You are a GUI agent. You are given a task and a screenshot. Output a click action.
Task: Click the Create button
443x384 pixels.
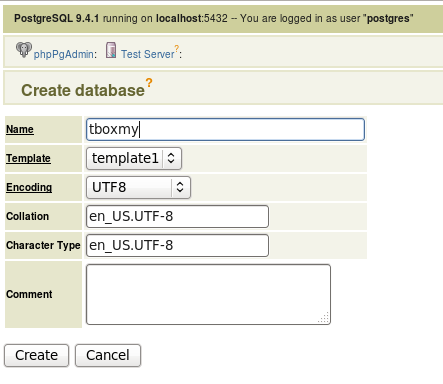36,355
